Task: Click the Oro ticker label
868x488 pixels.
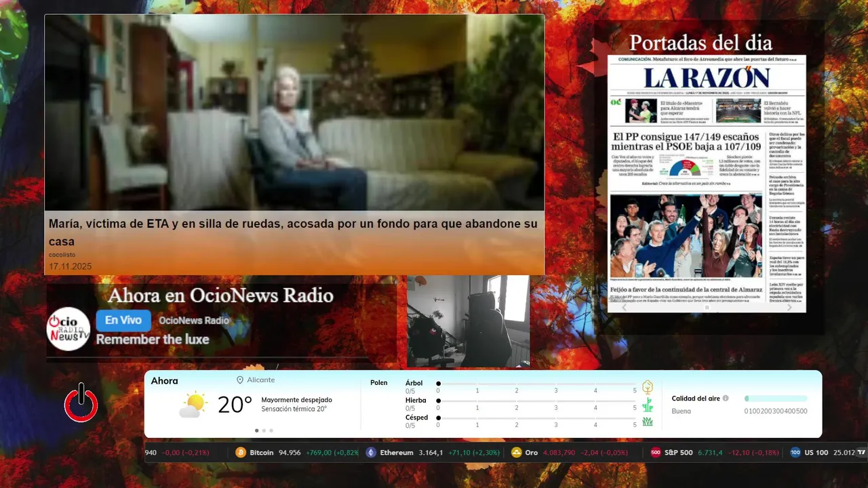Action: [532, 453]
